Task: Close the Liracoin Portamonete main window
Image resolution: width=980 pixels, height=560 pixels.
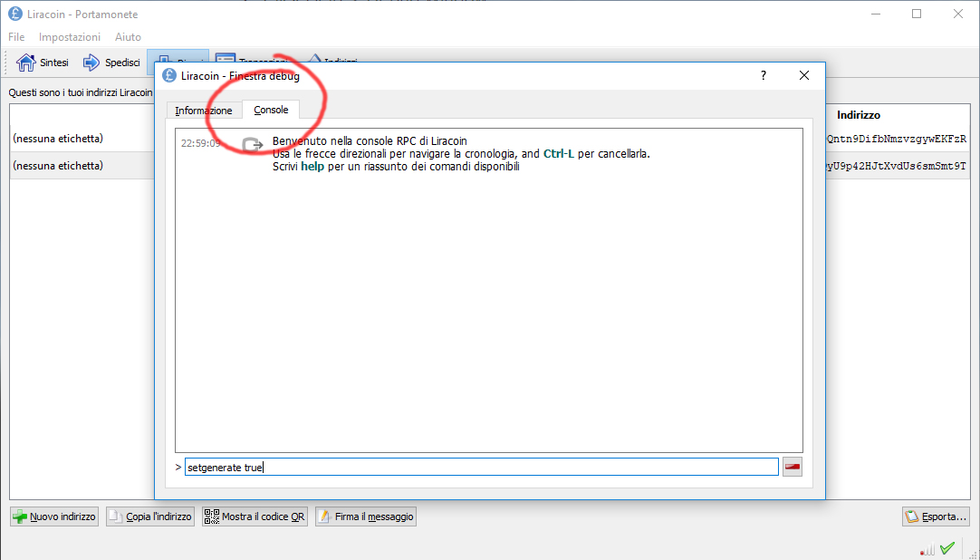Action: coord(958,14)
